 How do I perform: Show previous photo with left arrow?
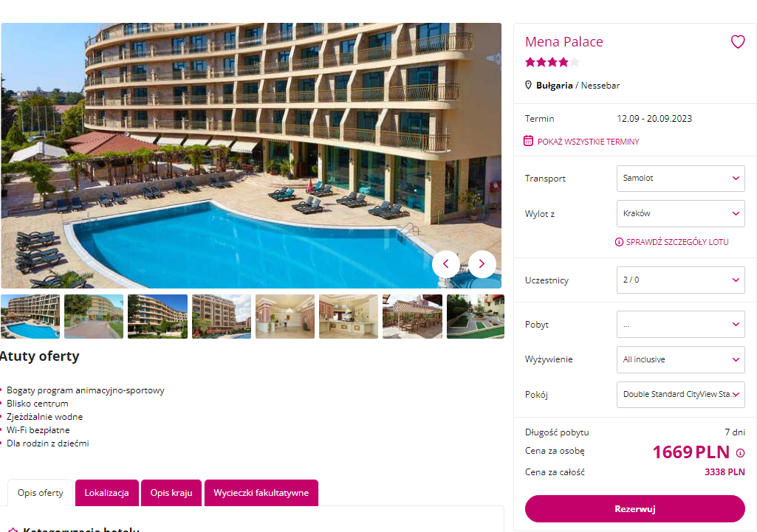[445, 264]
